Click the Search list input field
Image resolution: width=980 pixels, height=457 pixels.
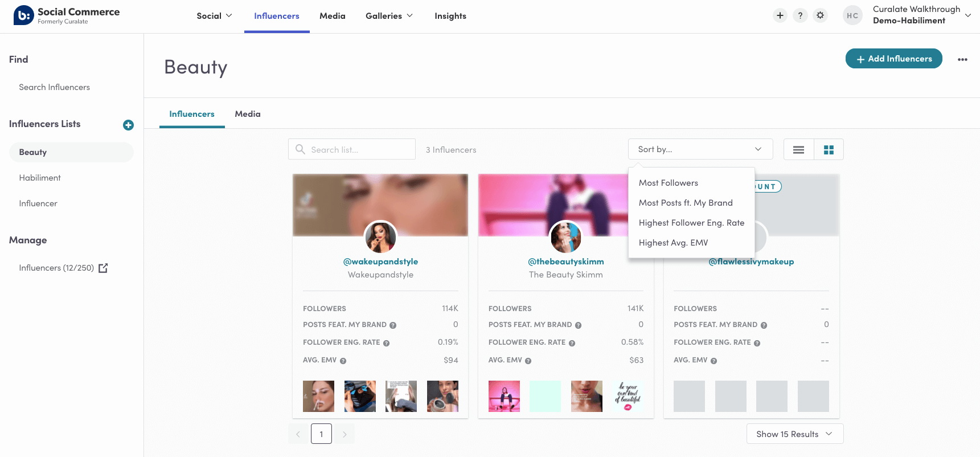point(351,150)
